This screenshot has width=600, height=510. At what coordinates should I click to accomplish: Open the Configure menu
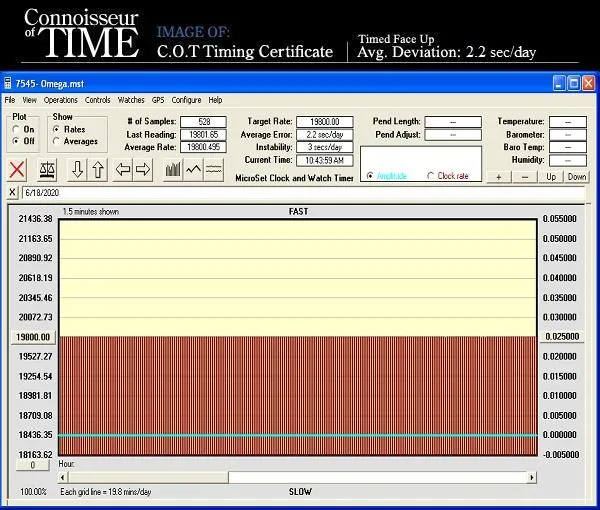186,100
